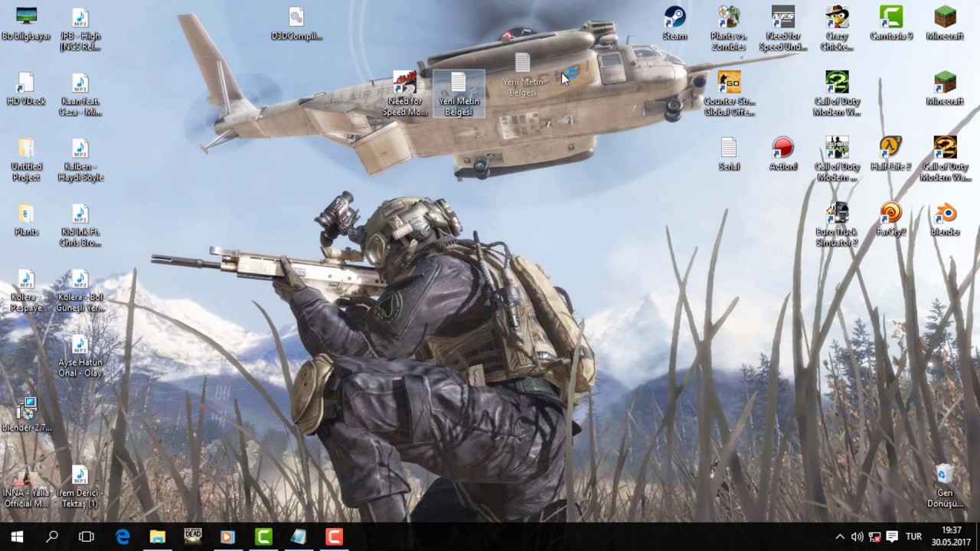Open the Windows Start menu

coord(17,536)
